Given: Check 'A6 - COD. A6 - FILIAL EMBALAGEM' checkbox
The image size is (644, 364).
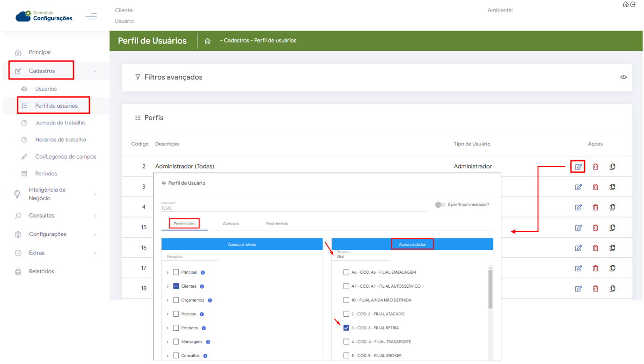Looking at the screenshot, I should pyautogui.click(x=346, y=272).
